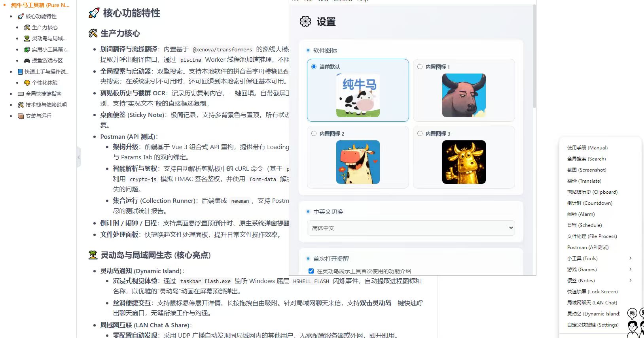Click the laughing cow image under 内置图标 2
This screenshot has height=338, width=644.
point(358,162)
